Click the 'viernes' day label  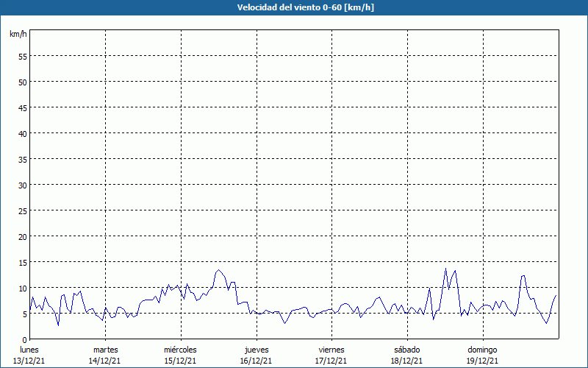point(331,350)
